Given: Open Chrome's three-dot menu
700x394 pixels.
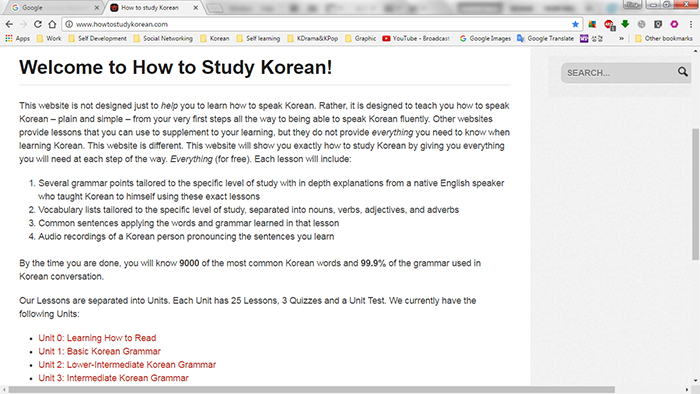Looking at the screenshot, I should point(691,24).
